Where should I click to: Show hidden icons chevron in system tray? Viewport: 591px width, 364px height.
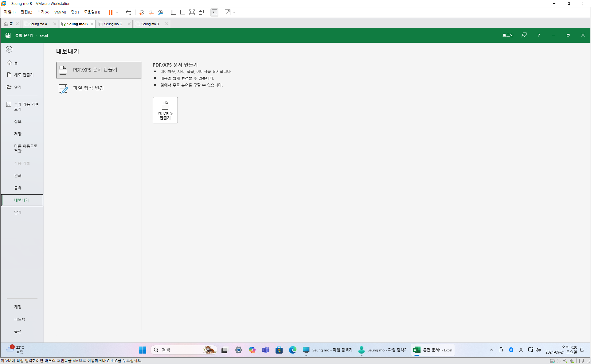point(491,350)
